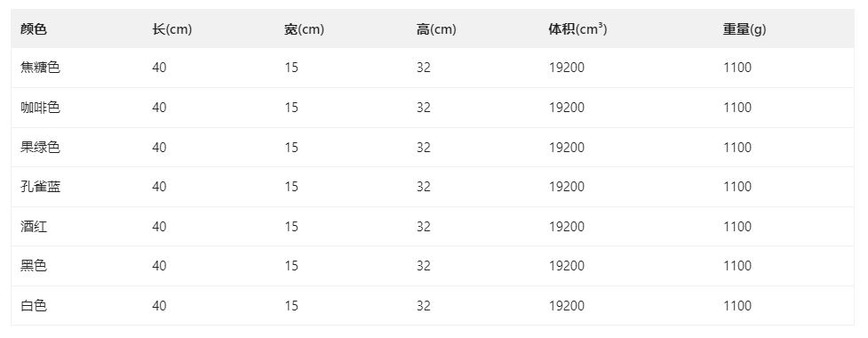
Task: Click the 颜色 column header
Action: pos(34,29)
